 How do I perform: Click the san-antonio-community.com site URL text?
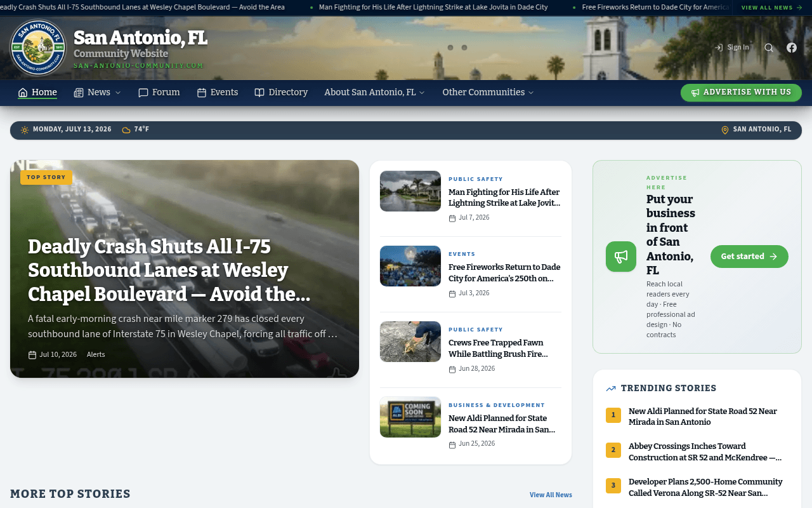[x=138, y=66]
